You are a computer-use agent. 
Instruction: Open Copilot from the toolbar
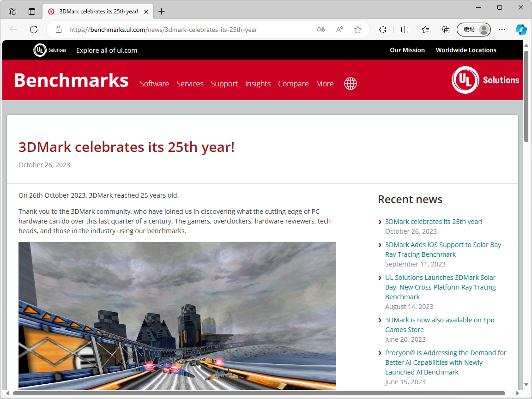[x=521, y=29]
